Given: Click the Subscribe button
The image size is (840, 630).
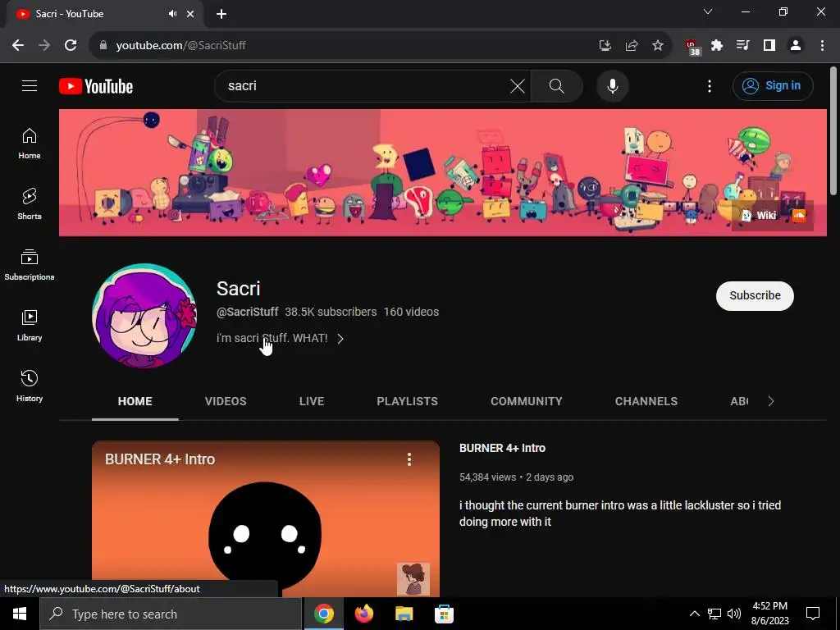Looking at the screenshot, I should click(x=755, y=295).
